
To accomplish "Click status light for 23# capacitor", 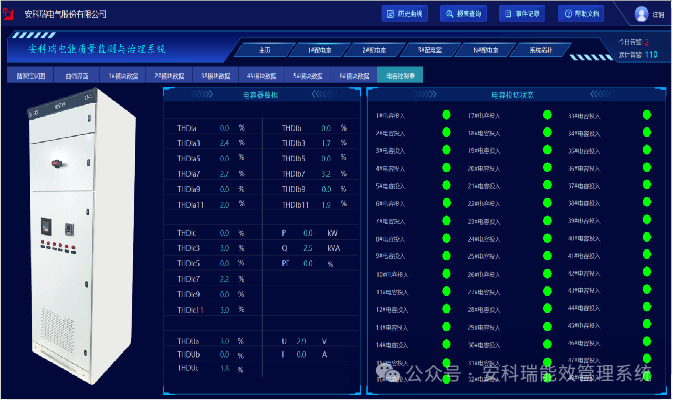I will [x=547, y=221].
